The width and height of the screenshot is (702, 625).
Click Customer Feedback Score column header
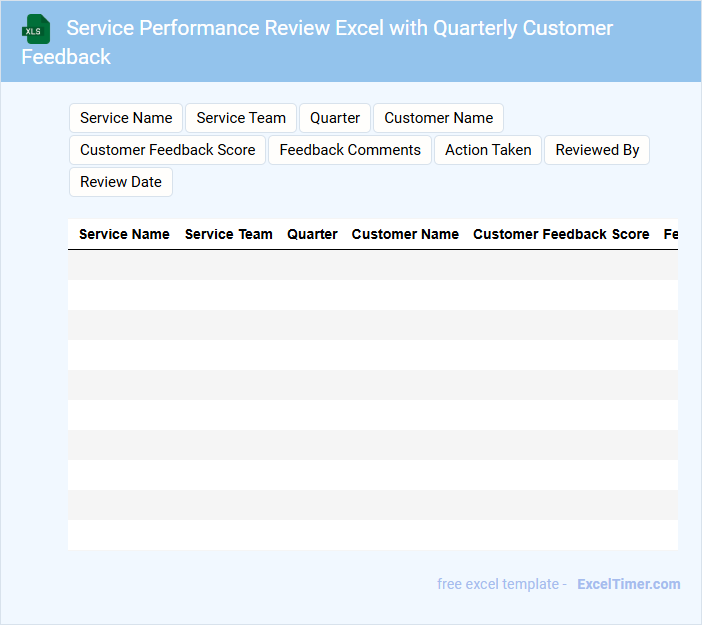[x=561, y=234]
